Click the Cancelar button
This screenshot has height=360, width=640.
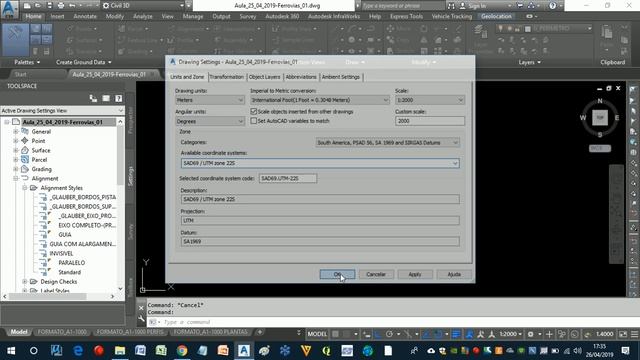click(x=376, y=274)
